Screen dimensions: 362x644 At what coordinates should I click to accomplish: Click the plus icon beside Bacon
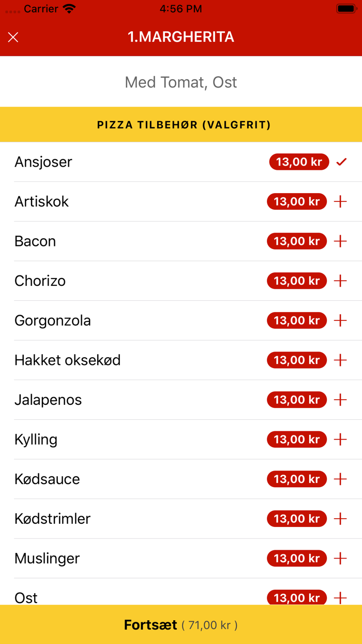pos(340,241)
